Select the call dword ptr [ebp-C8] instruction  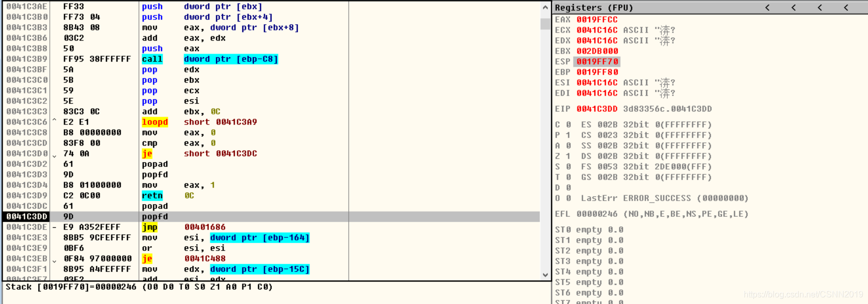point(210,59)
